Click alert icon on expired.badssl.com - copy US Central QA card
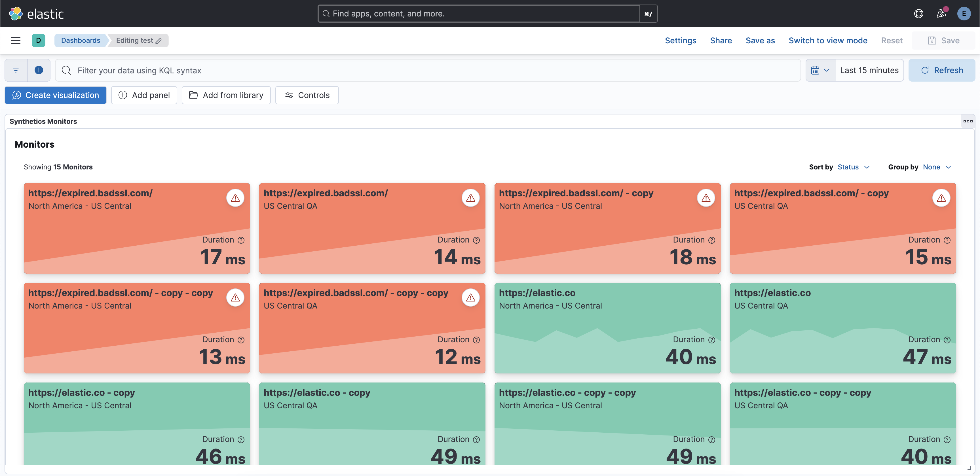Viewport: 980px width, 476px height. point(941,198)
